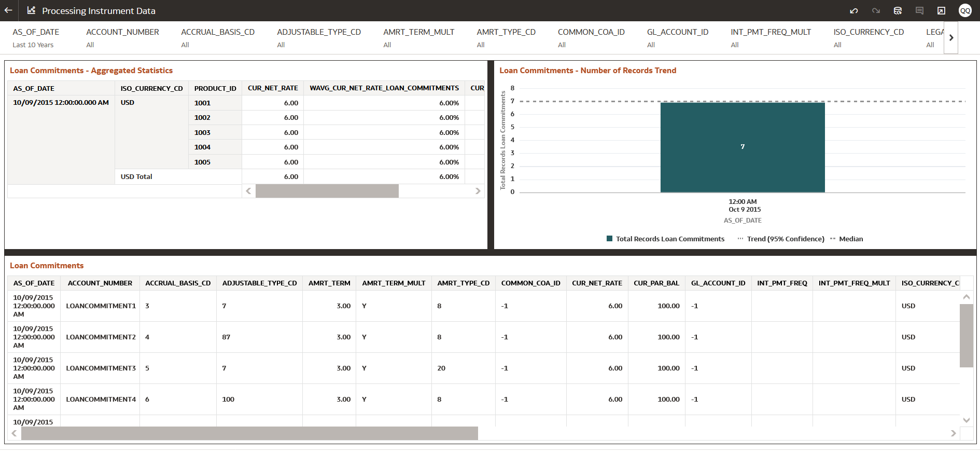The width and height of the screenshot is (980, 453).
Task: Select the LOANCOMMITMENT3 cell
Action: pos(101,368)
